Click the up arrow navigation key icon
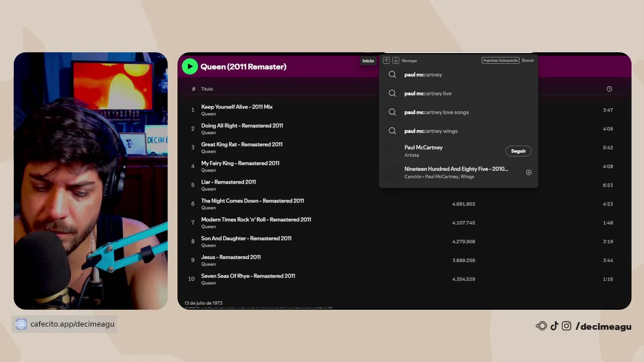The height and width of the screenshot is (362, 644). pos(386,60)
